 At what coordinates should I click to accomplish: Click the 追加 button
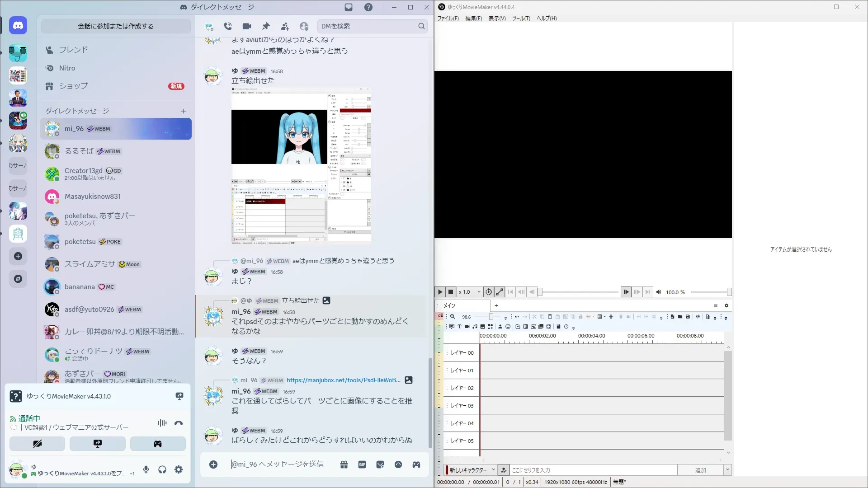[700, 470]
